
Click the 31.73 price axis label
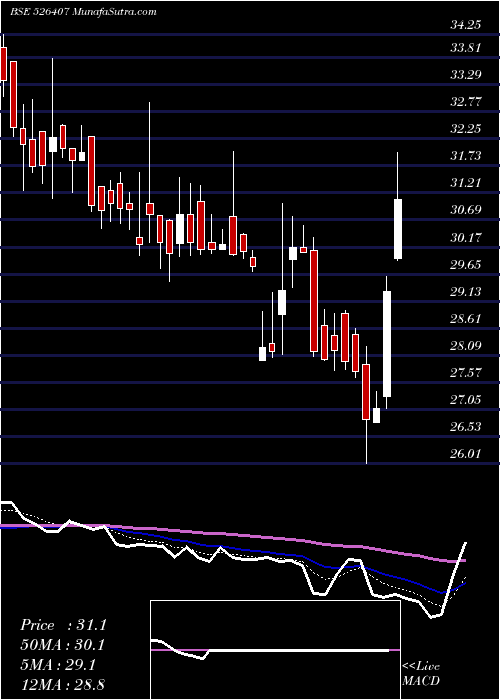465,156
